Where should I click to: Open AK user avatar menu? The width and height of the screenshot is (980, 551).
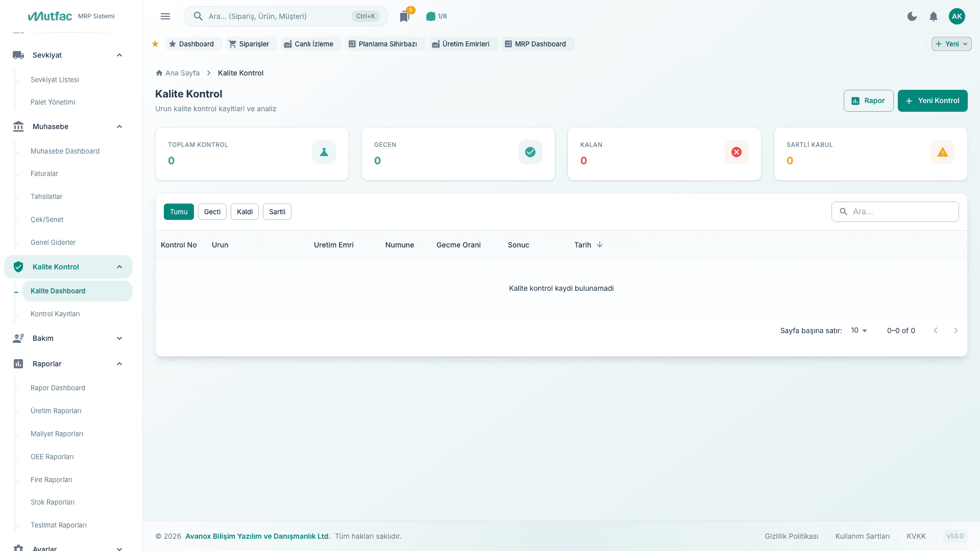tap(957, 16)
